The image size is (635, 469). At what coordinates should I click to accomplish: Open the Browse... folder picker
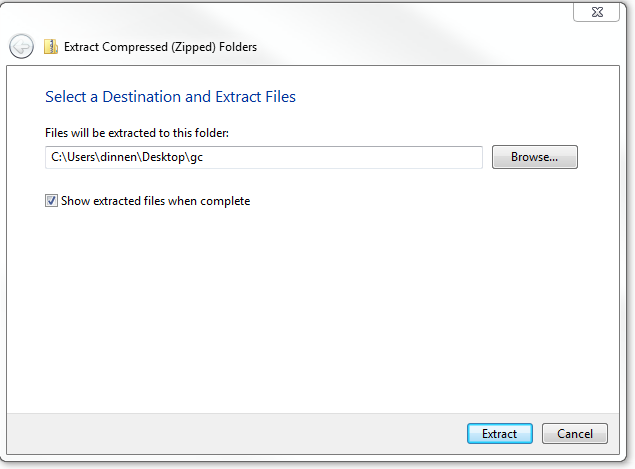tap(534, 157)
